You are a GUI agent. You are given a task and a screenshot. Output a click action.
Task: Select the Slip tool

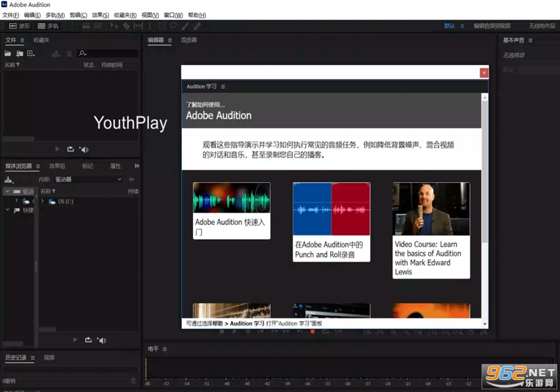[x=138, y=26]
